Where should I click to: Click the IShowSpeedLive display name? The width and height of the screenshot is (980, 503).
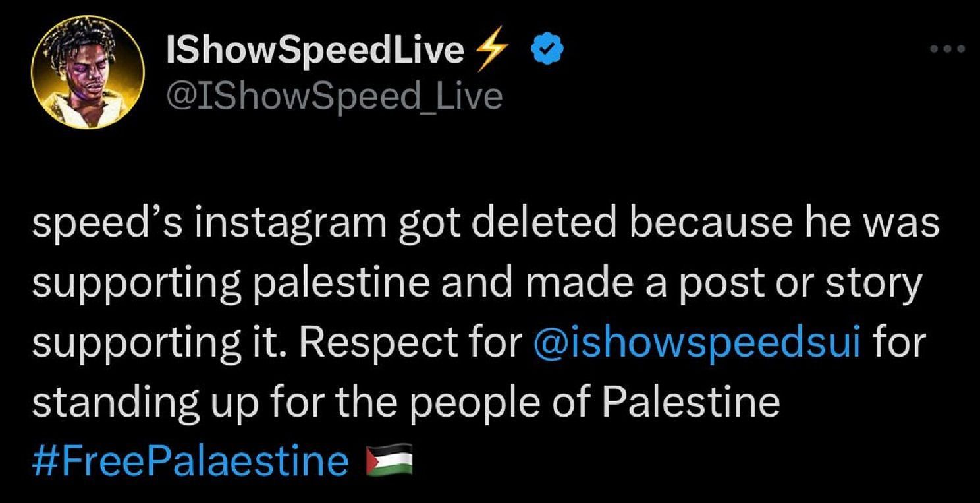[x=316, y=51]
